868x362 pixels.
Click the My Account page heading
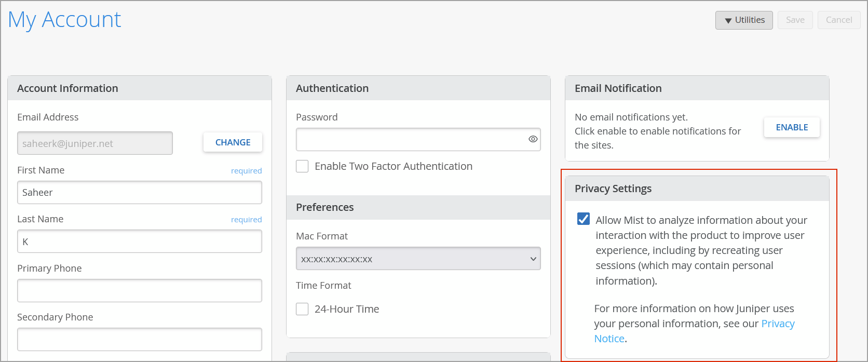click(x=64, y=20)
